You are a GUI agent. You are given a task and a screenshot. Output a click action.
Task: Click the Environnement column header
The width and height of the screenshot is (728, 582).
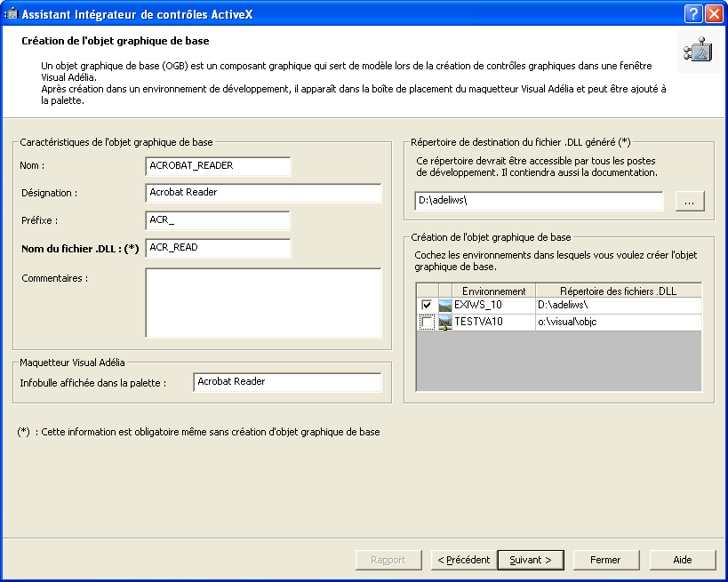click(493, 291)
